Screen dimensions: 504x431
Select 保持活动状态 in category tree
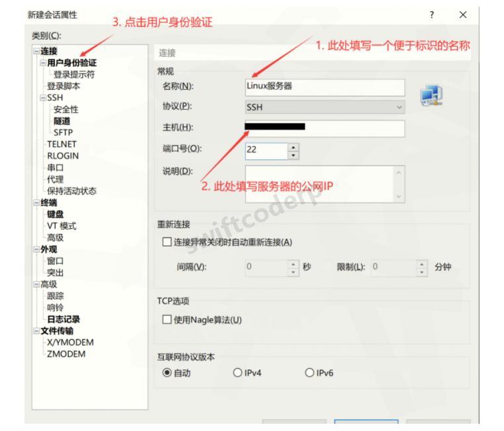(71, 191)
